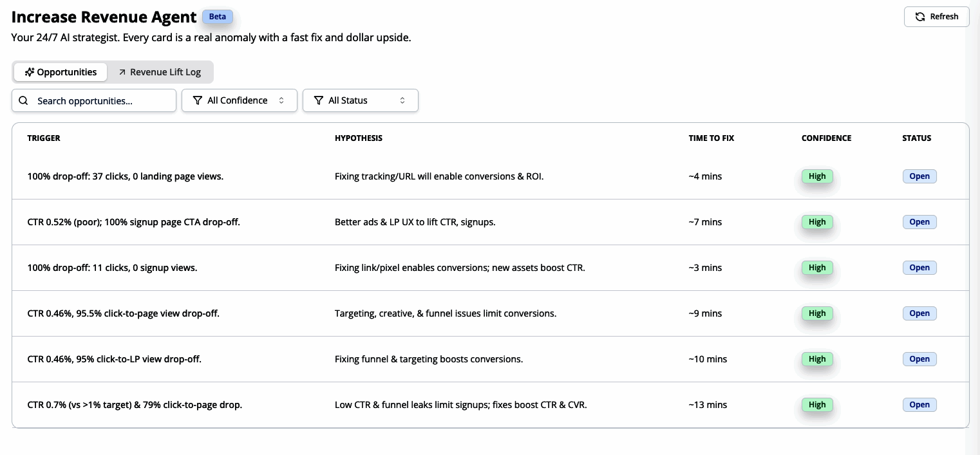Image resolution: width=980 pixels, height=455 pixels.
Task: Open the CTR 0.7% vs target opportunity
Action: point(135,405)
